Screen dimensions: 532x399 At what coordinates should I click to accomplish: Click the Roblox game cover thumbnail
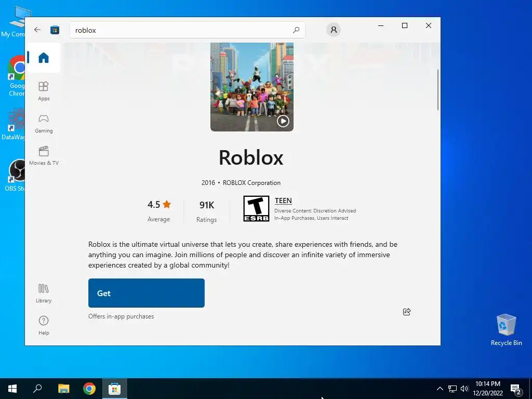click(252, 87)
